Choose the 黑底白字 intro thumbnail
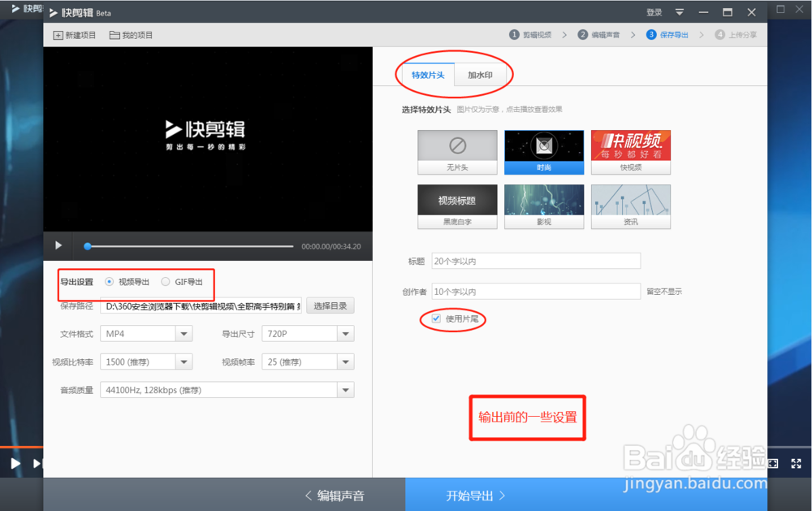The width and height of the screenshot is (812, 511). pos(457,206)
